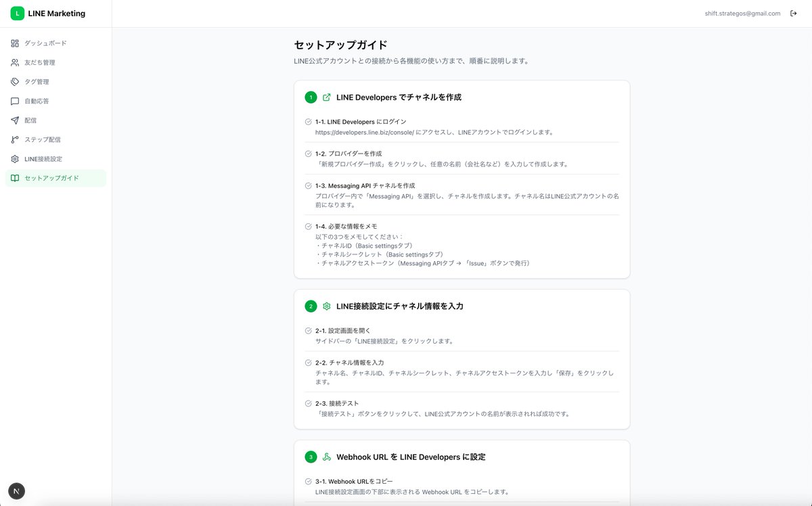Click the green step number 3 badge
Viewport: 812px width, 506px height.
tap(311, 457)
